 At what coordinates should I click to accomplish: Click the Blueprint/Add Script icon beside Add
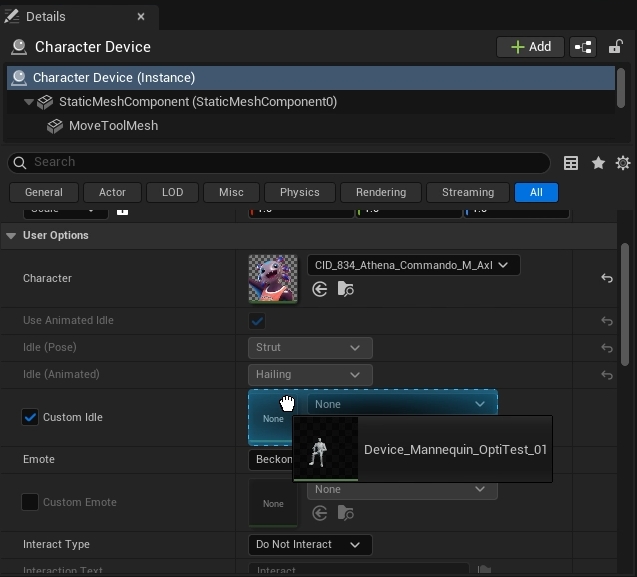pyautogui.click(x=583, y=47)
